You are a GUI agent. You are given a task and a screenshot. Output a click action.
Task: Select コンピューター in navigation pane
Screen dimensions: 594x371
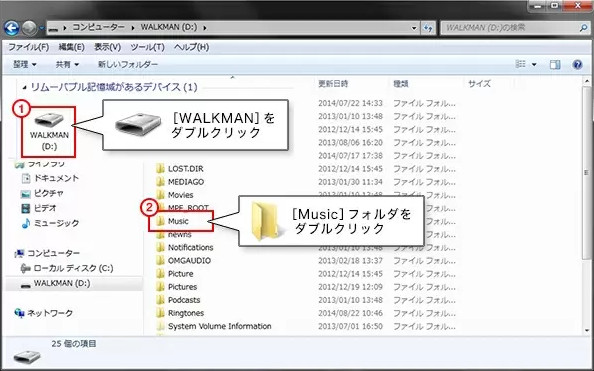pos(53,253)
